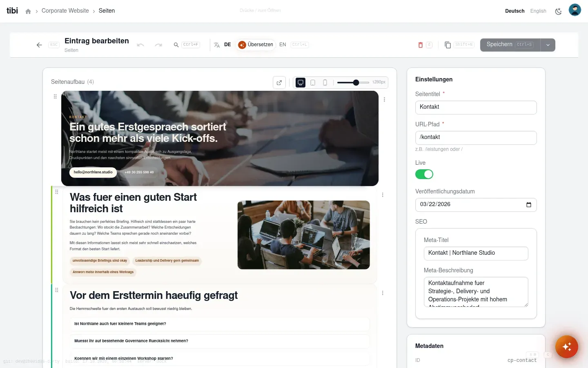This screenshot has width=588, height=368.
Task: Click the URL-Pfad input field
Action: 476,138
